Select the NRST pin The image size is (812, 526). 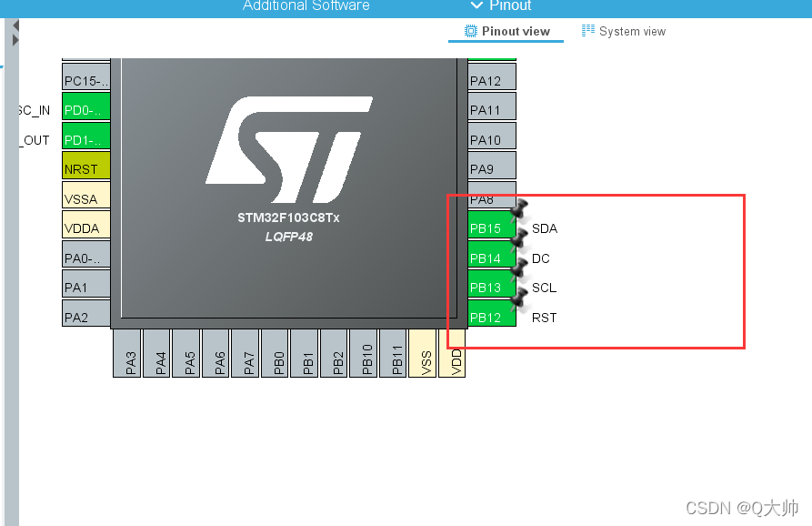coord(86,166)
